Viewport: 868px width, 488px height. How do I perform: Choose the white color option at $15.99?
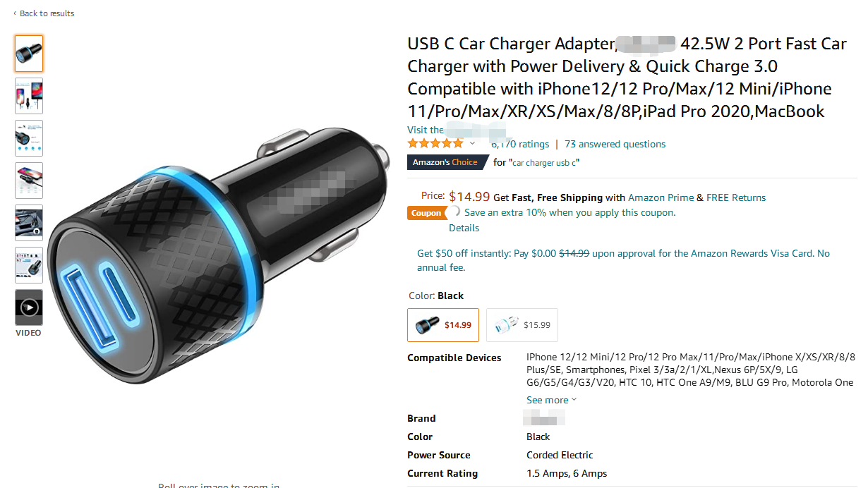pos(522,324)
